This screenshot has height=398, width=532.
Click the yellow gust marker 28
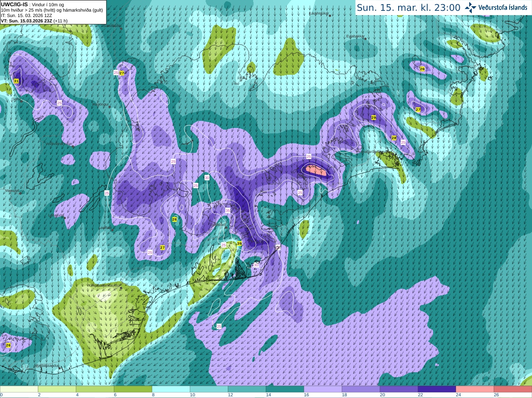pos(394,138)
